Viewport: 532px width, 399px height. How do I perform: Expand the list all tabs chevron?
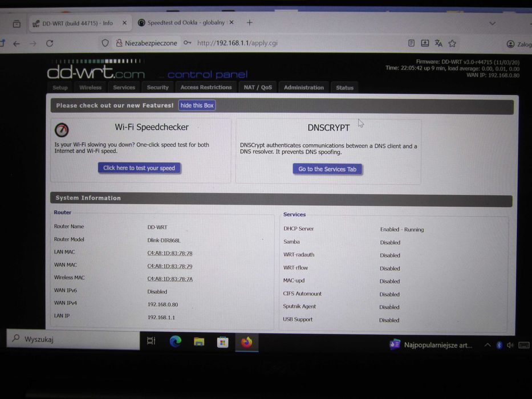[492, 23]
